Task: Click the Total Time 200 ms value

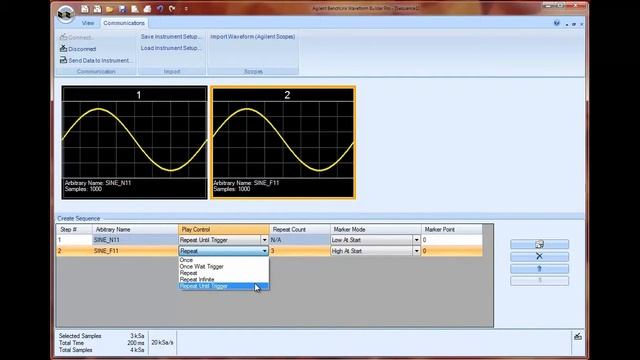Action: click(x=136, y=343)
